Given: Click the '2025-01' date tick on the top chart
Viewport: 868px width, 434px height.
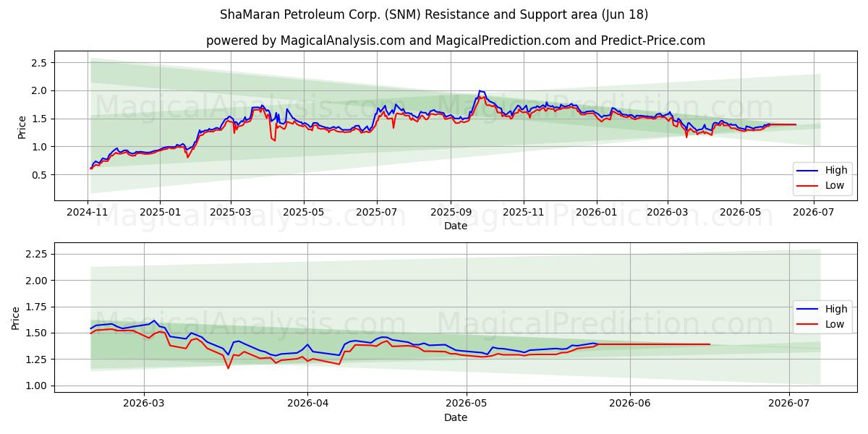Looking at the screenshot, I should (x=160, y=213).
